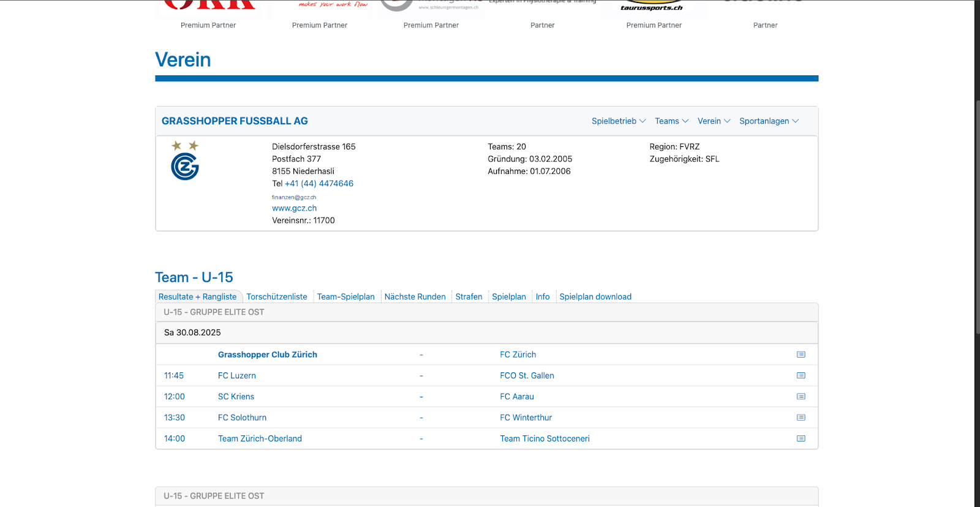The image size is (980, 507).
Task: Open match details icon for Grasshopper vs FC Zürich
Action: pos(801,355)
